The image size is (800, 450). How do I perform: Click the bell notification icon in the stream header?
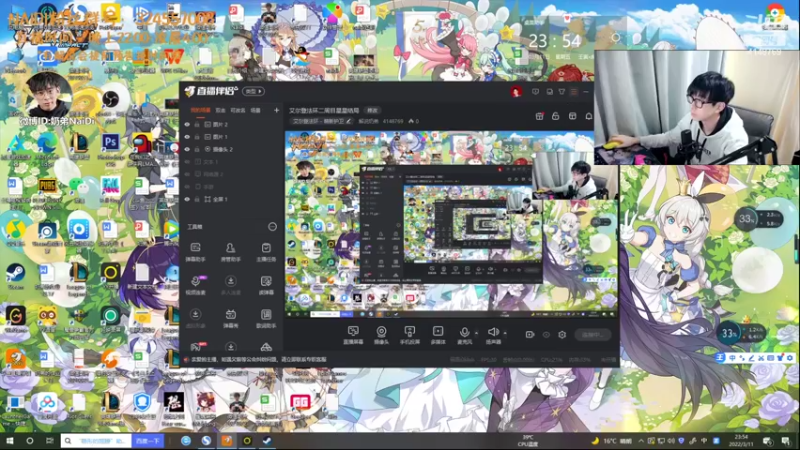click(588, 116)
